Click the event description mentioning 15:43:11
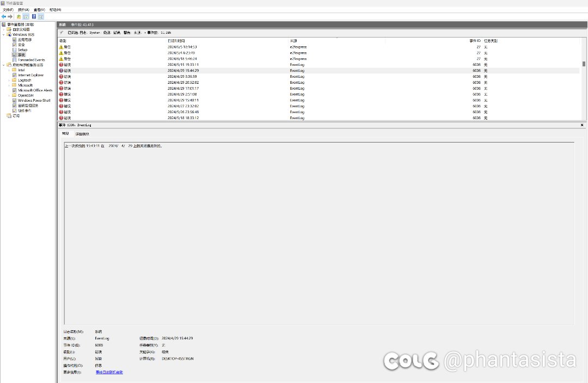The image size is (588, 383). (x=113, y=146)
